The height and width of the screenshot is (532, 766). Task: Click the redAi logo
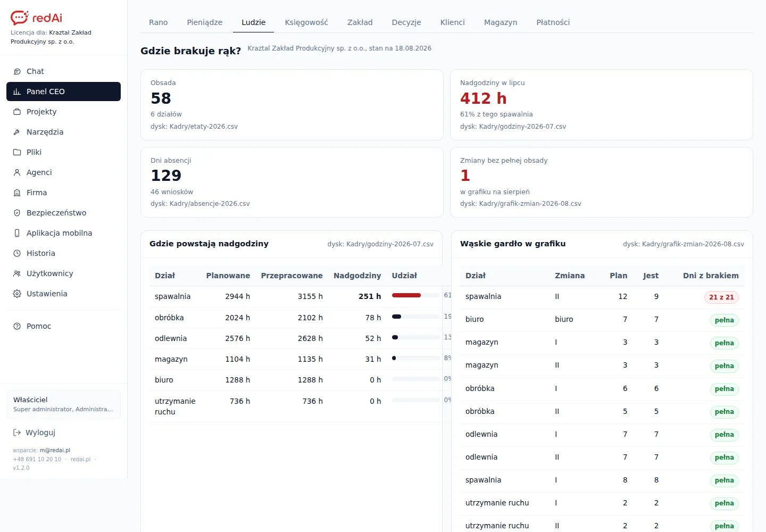36,18
